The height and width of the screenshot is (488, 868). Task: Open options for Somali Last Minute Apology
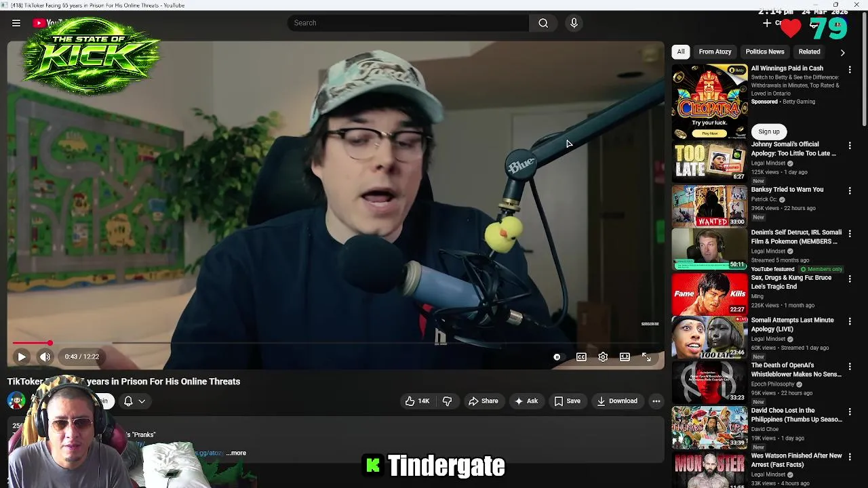tap(849, 321)
